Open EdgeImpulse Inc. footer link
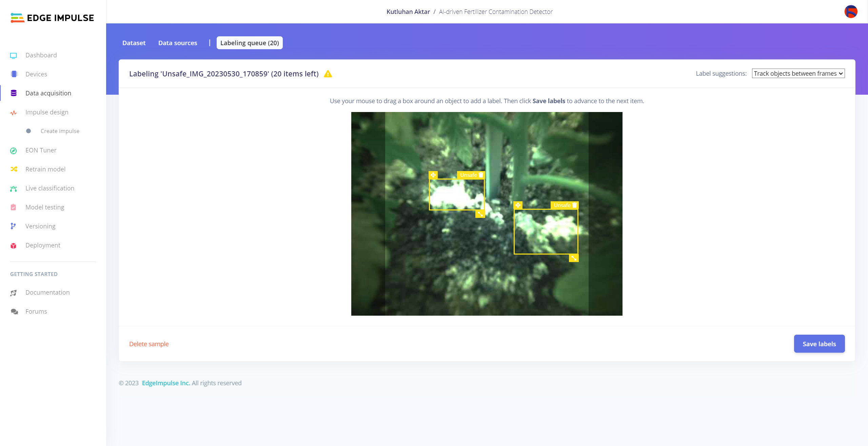Screen dimensions: 868x446 166,383
